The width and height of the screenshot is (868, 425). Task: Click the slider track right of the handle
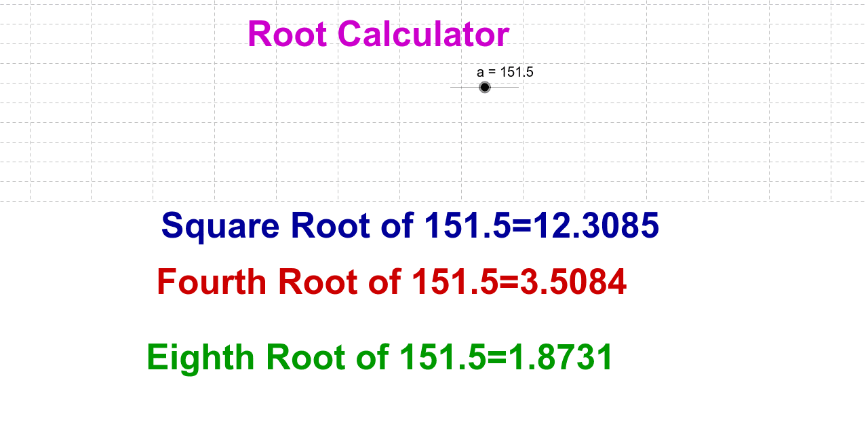point(505,87)
